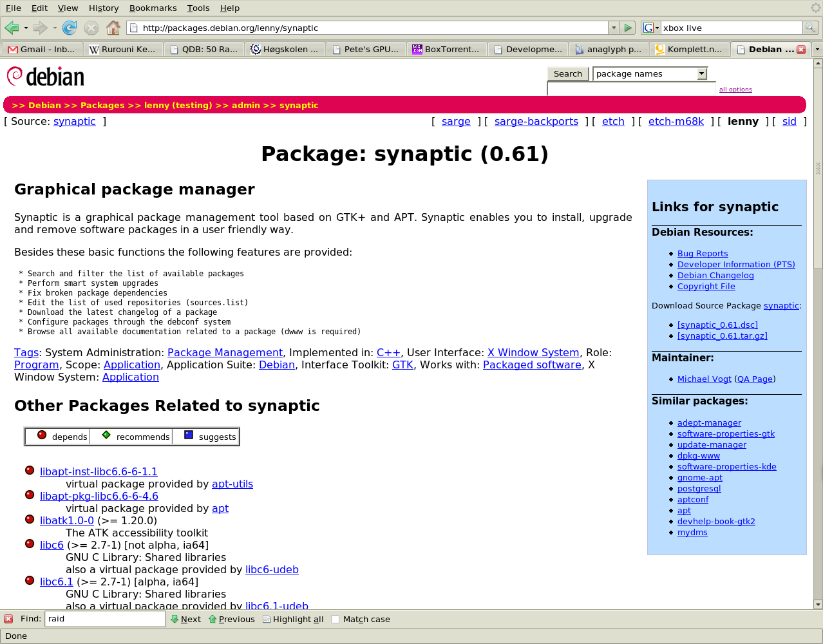Click the Find text field containing raid
Screen dimensions: 823x644
105,619
